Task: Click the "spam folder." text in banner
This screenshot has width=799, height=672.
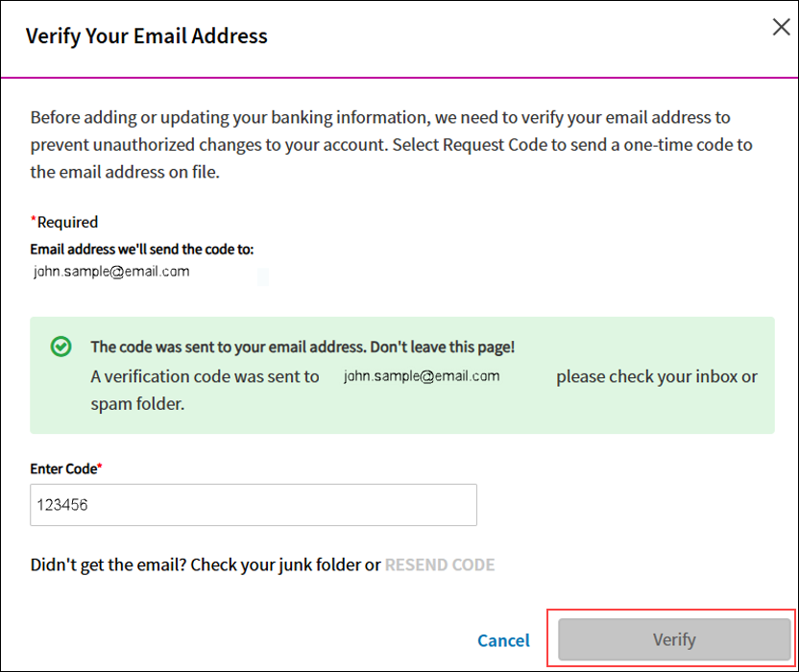Action: (x=137, y=404)
